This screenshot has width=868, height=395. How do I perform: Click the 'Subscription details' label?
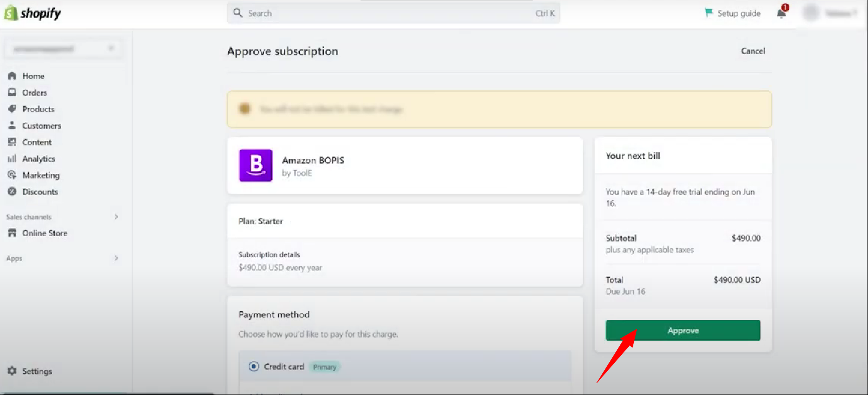tap(269, 255)
